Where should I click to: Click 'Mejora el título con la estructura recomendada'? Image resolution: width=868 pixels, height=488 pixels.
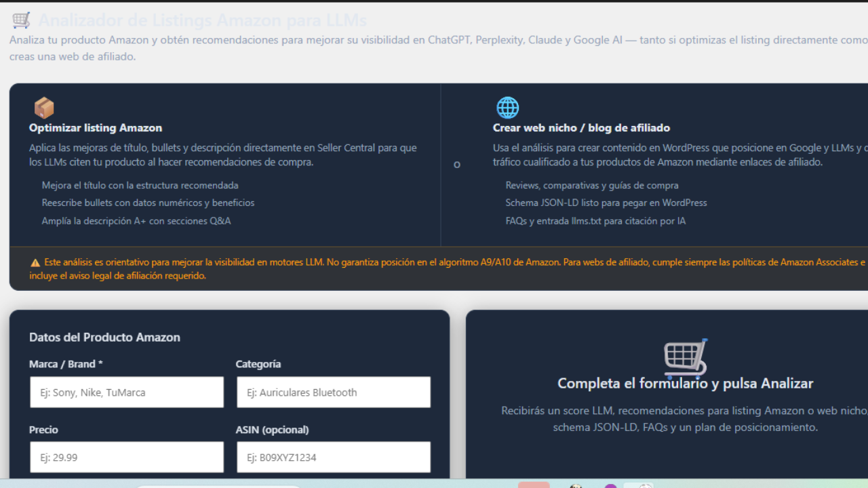(x=140, y=185)
